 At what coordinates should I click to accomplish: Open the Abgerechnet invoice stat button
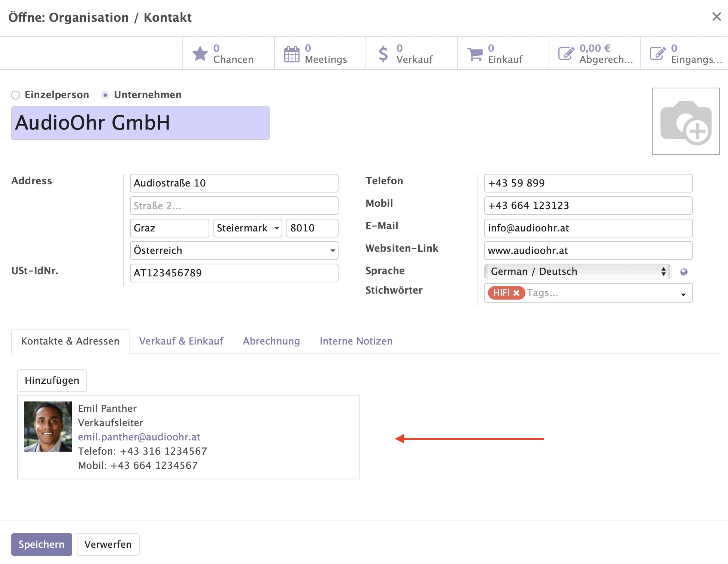tap(595, 54)
